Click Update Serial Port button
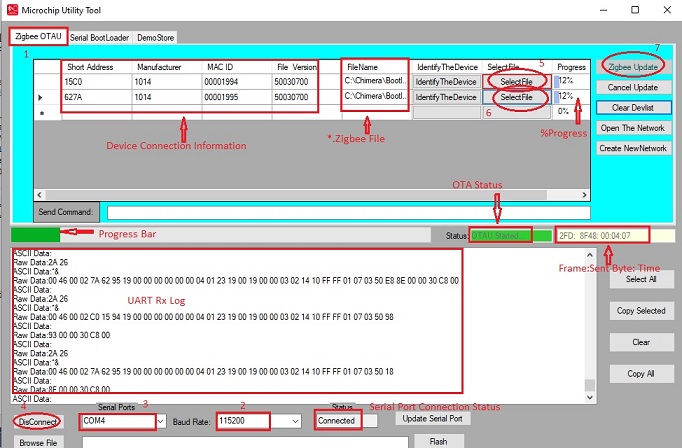682x448 pixels. pyautogui.click(x=430, y=418)
